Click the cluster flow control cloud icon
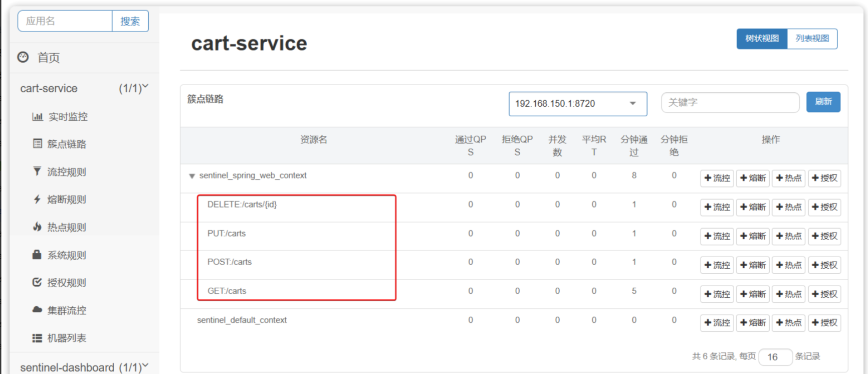Image resolution: width=868 pixels, height=374 pixels. [37, 310]
